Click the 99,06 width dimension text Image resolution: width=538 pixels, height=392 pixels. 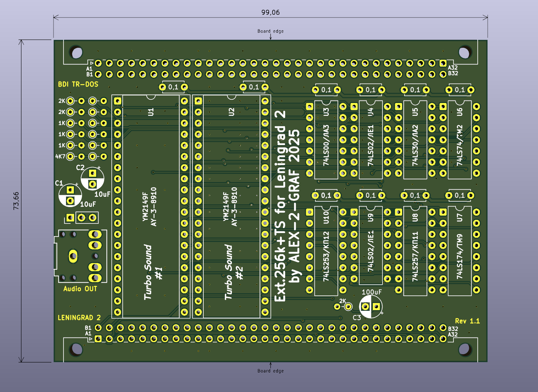270,12
